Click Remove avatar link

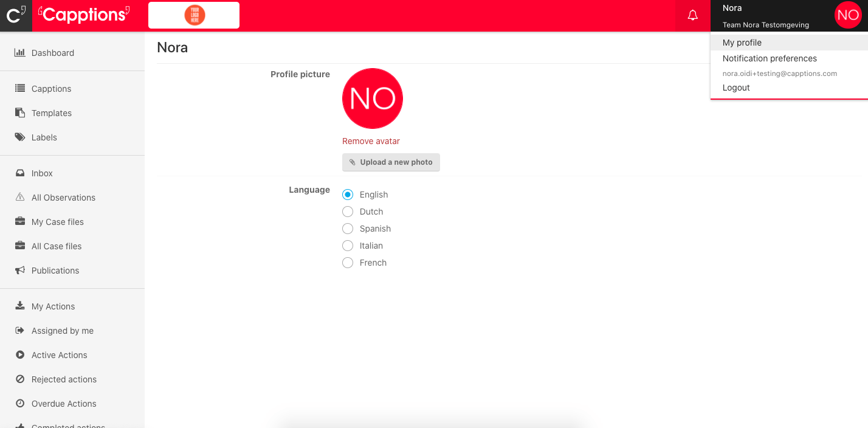pyautogui.click(x=371, y=141)
